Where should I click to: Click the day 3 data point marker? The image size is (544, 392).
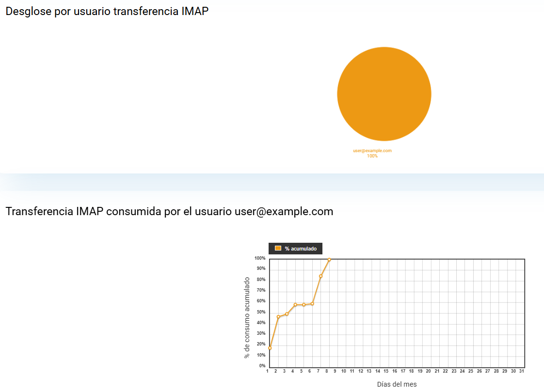[x=287, y=314]
